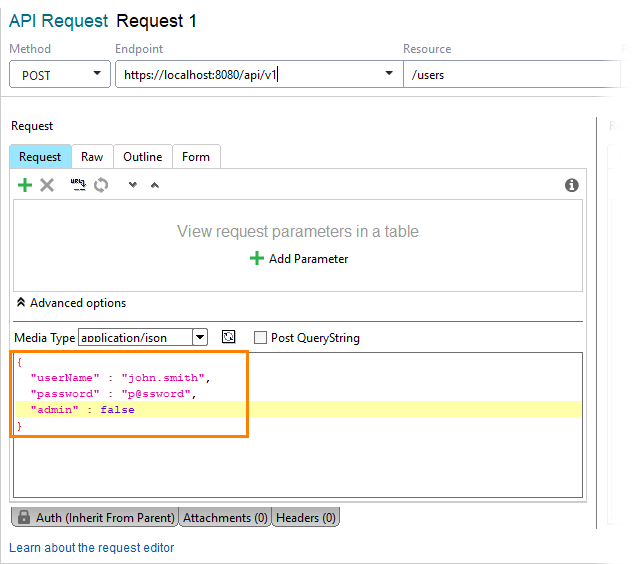Screen dimensions: 633x564
Task: Open the info icon in the parameters toolbar
Action: 572,185
